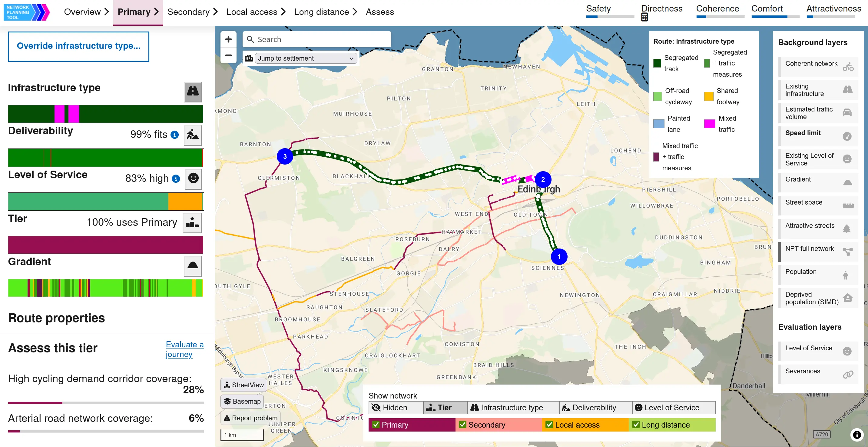Expand the Basemap selector
Screen dimensions: 868x447
(242, 401)
